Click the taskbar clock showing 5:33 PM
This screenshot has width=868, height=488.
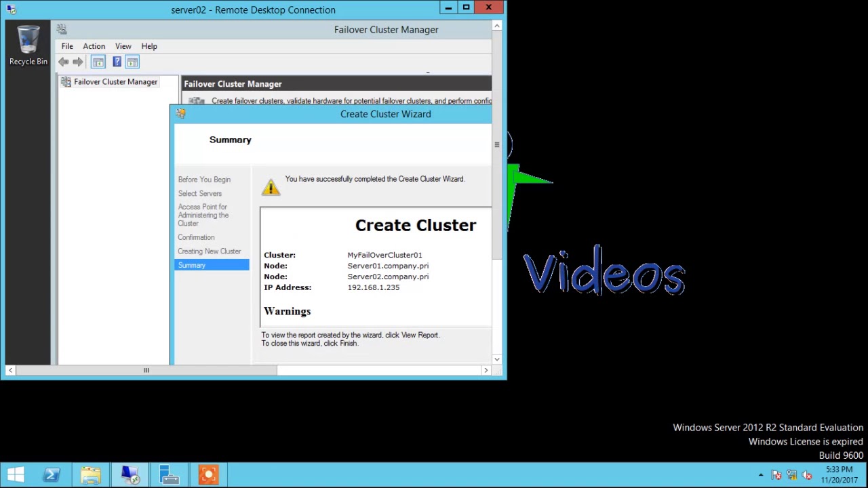pos(840,475)
